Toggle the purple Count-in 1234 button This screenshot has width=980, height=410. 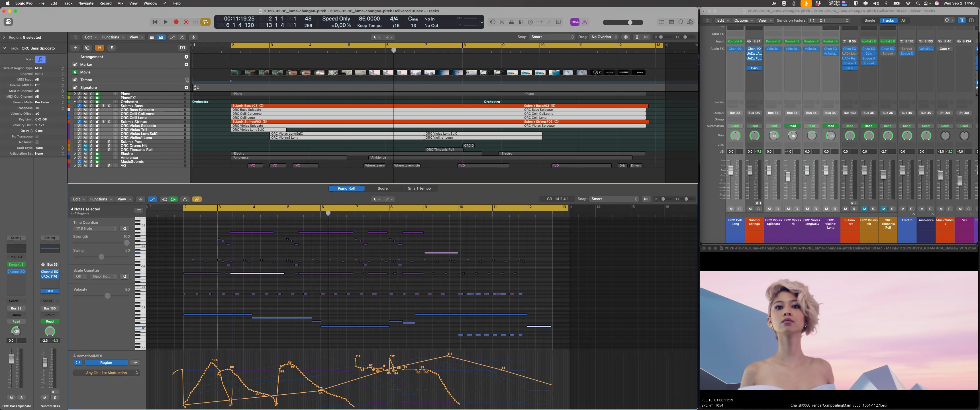tap(575, 22)
